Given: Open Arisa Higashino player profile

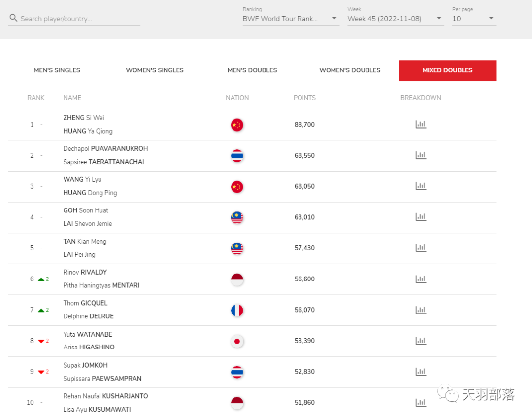Looking at the screenshot, I should [x=89, y=348].
